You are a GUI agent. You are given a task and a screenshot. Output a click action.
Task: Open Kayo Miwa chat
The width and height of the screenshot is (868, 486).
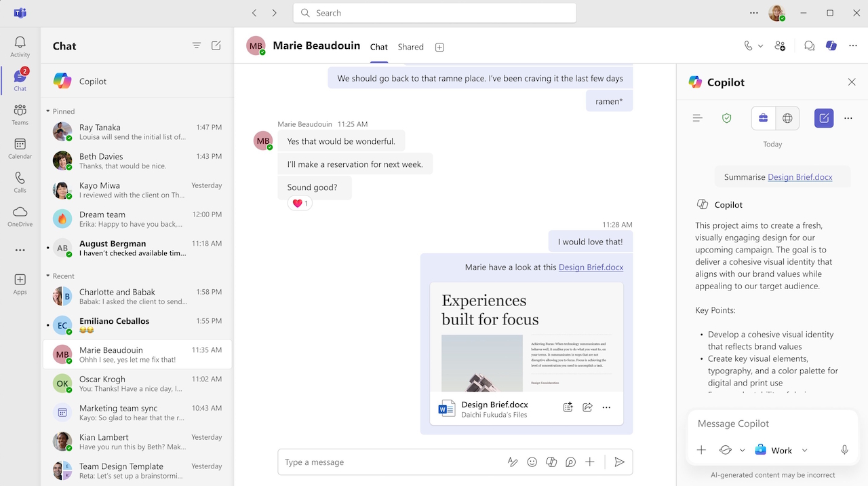pyautogui.click(x=136, y=190)
